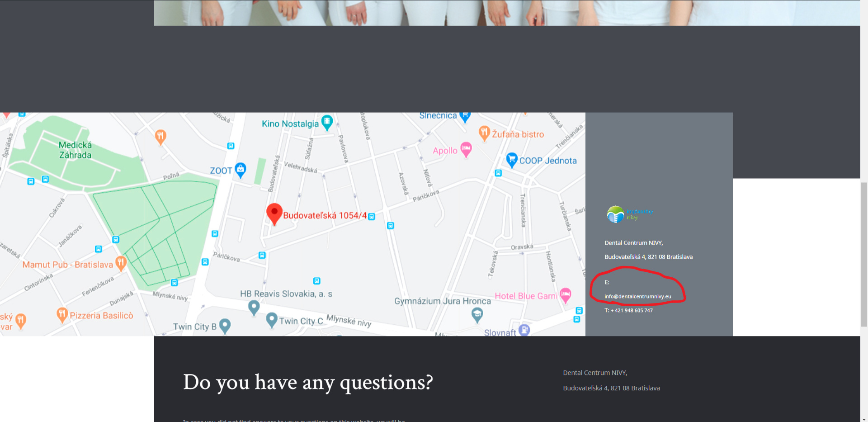Open the ZOOT shopping pin
The height and width of the screenshot is (422, 868).
241,170
